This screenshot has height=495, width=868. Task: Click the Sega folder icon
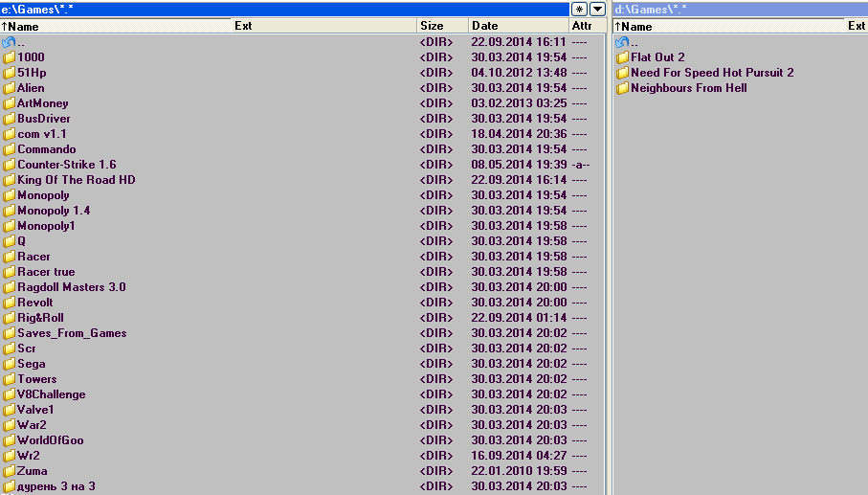tap(9, 364)
